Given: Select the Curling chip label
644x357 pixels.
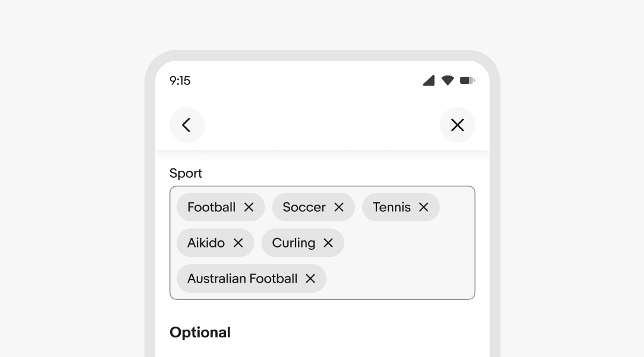Looking at the screenshot, I should (294, 243).
